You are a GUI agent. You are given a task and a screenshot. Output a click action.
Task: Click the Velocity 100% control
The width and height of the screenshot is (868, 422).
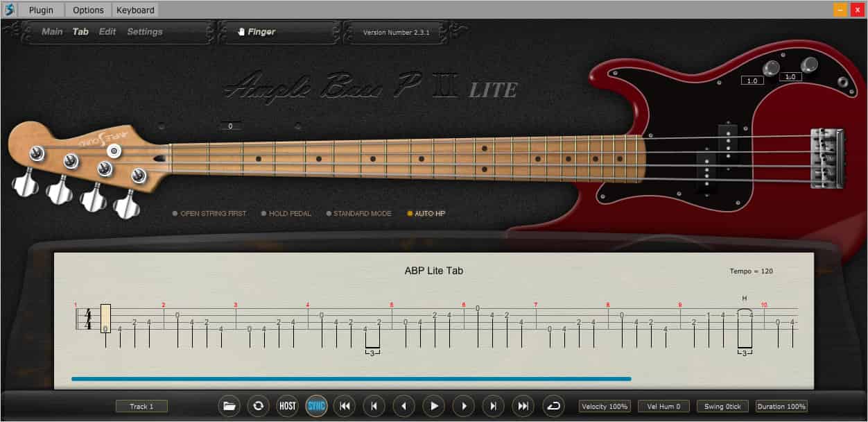tap(604, 406)
